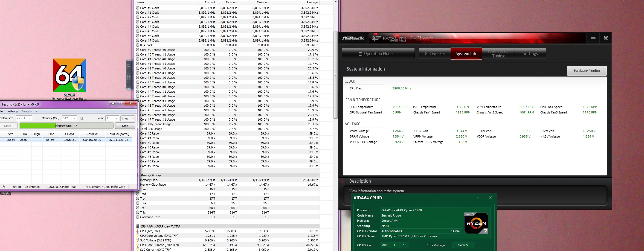Image resolution: width=644 pixels, height=251 pixels.
Task: Open the Settings menu in LinX
Action: pyautogui.click(x=12, y=111)
